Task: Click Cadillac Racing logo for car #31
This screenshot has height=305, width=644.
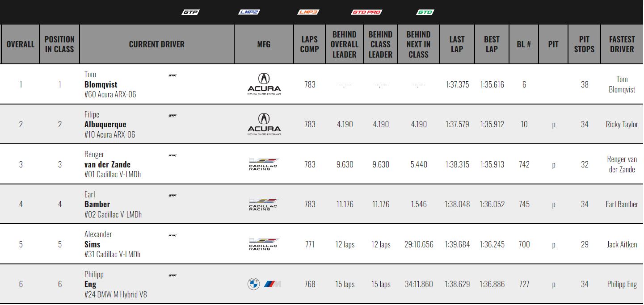Action: point(264,244)
